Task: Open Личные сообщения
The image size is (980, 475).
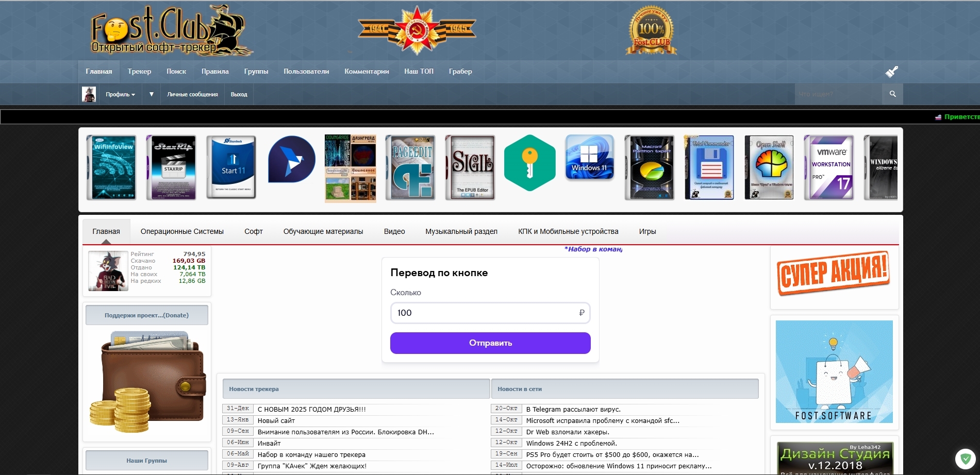Action: point(192,94)
